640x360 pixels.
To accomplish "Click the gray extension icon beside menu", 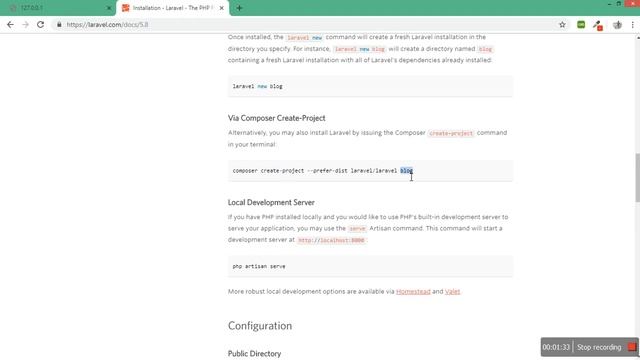I will click(617, 24).
